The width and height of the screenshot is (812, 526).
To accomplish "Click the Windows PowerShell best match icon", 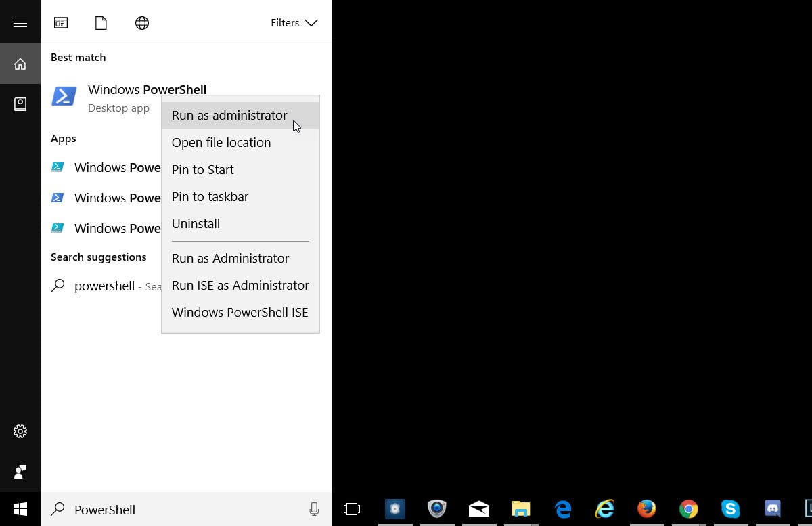I will click(x=64, y=97).
